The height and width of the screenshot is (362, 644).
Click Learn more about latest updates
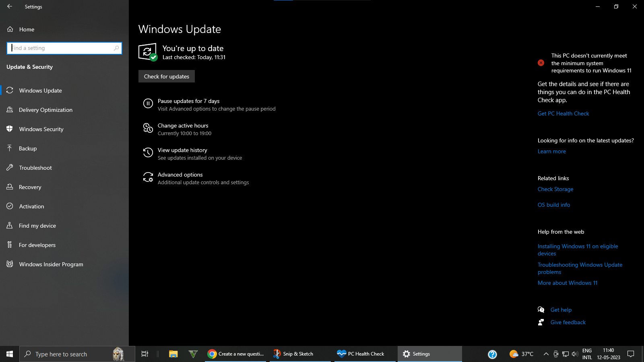point(552,151)
